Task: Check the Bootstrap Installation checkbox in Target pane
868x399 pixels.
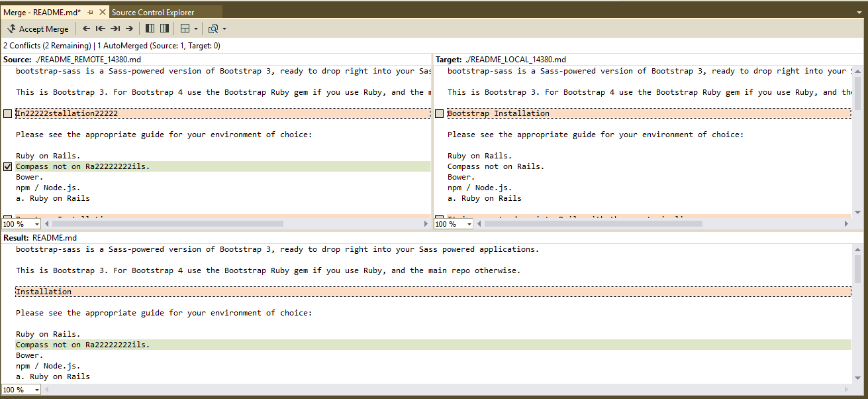Action: point(439,113)
